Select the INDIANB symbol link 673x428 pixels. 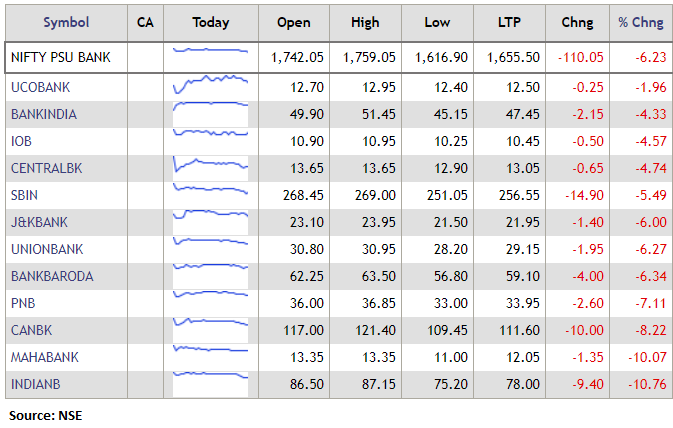click(36, 384)
